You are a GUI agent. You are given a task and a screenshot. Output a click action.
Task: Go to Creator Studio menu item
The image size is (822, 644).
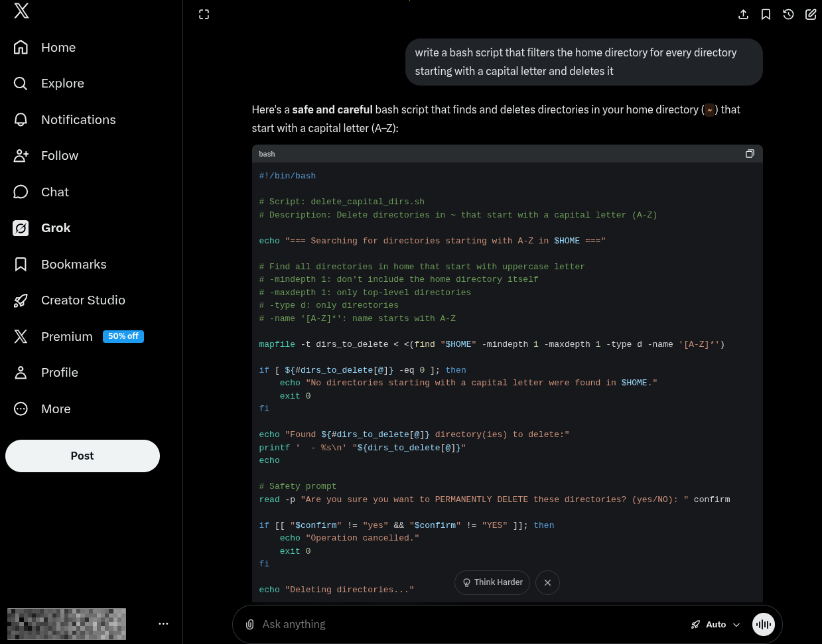coord(83,300)
